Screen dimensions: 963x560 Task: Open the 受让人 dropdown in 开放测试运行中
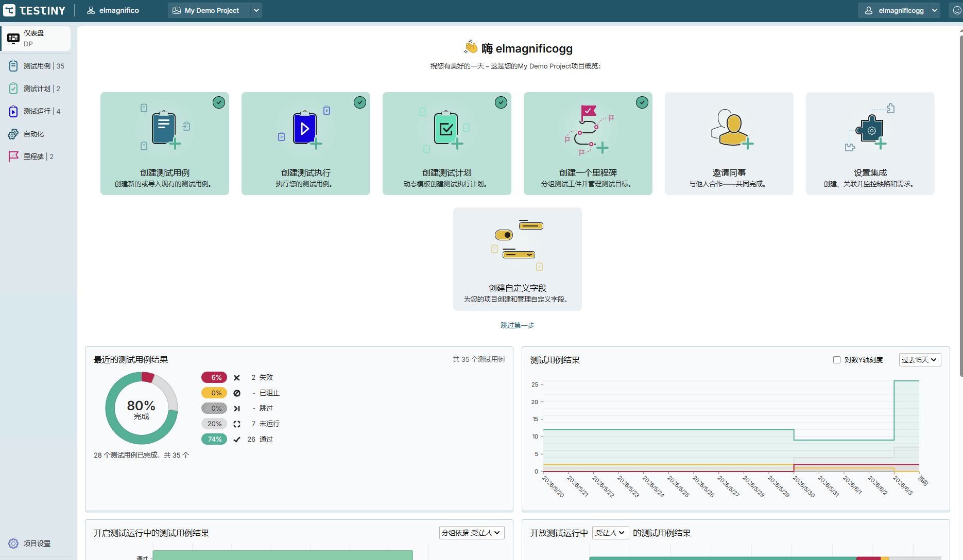610,533
